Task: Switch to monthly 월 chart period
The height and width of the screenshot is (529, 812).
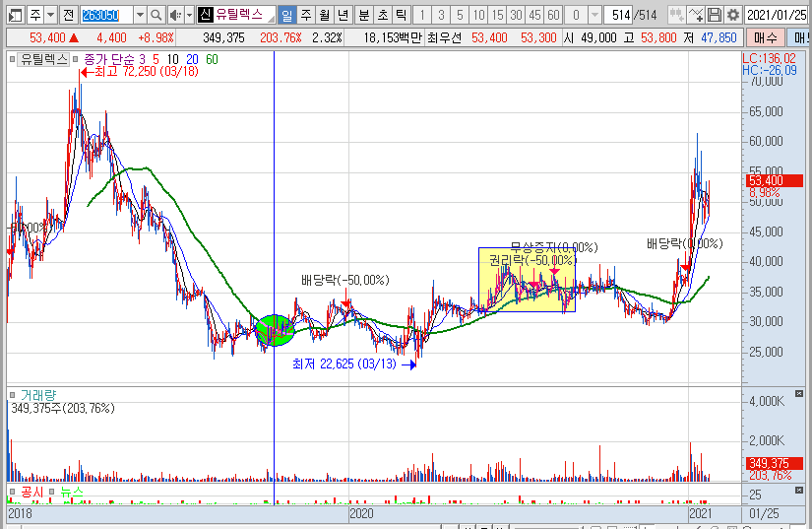Action: (x=324, y=15)
